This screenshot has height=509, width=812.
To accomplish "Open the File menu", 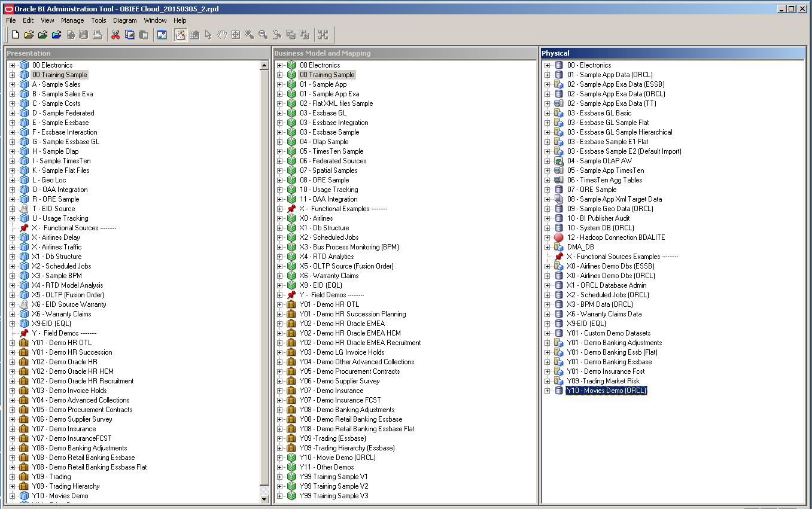I will [x=11, y=20].
